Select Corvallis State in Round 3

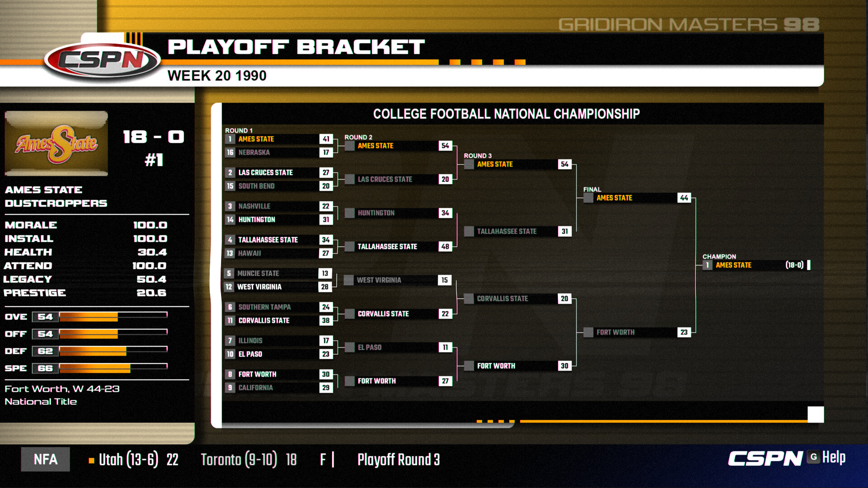tap(502, 299)
